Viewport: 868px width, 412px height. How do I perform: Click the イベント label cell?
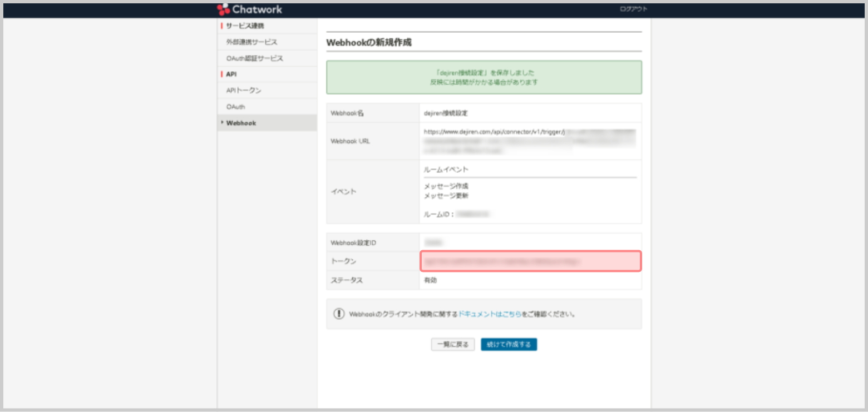tap(373, 192)
